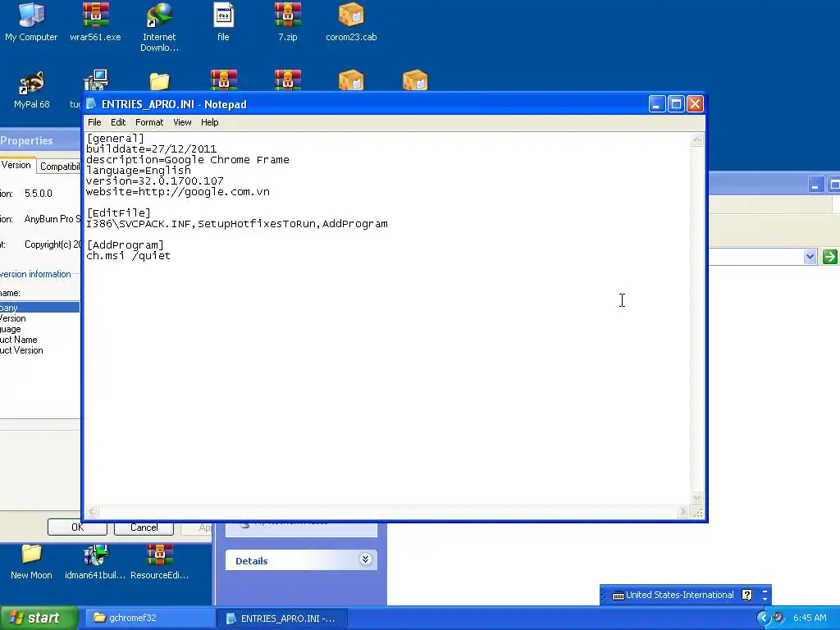Open My Computer desktop icon
Viewport: 840px width, 630px height.
click(31, 22)
